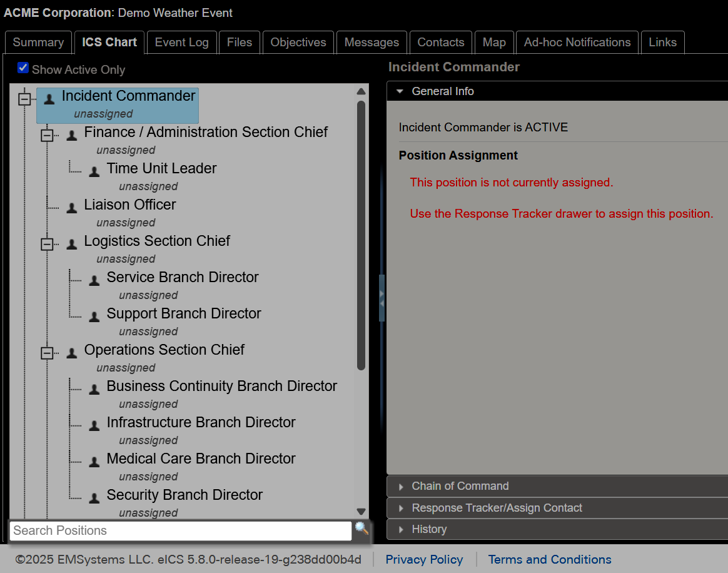Open the Privacy Policy link
The height and width of the screenshot is (573, 728).
pos(424,559)
